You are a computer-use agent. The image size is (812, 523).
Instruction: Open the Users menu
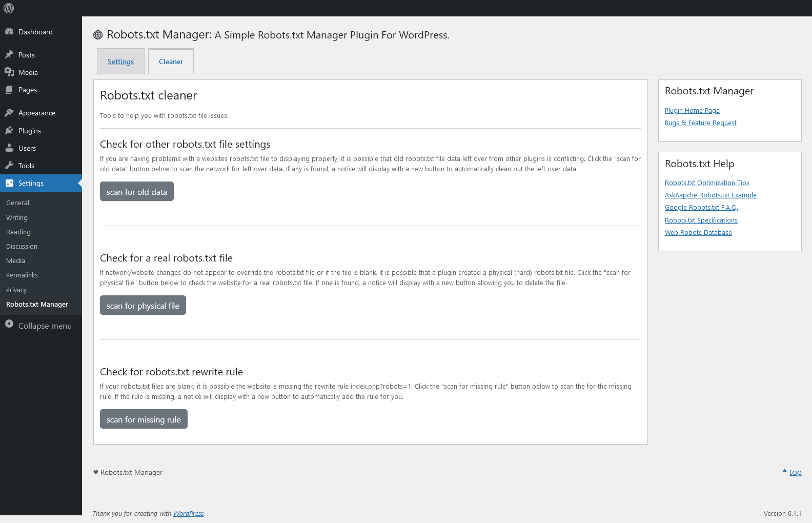(41, 148)
